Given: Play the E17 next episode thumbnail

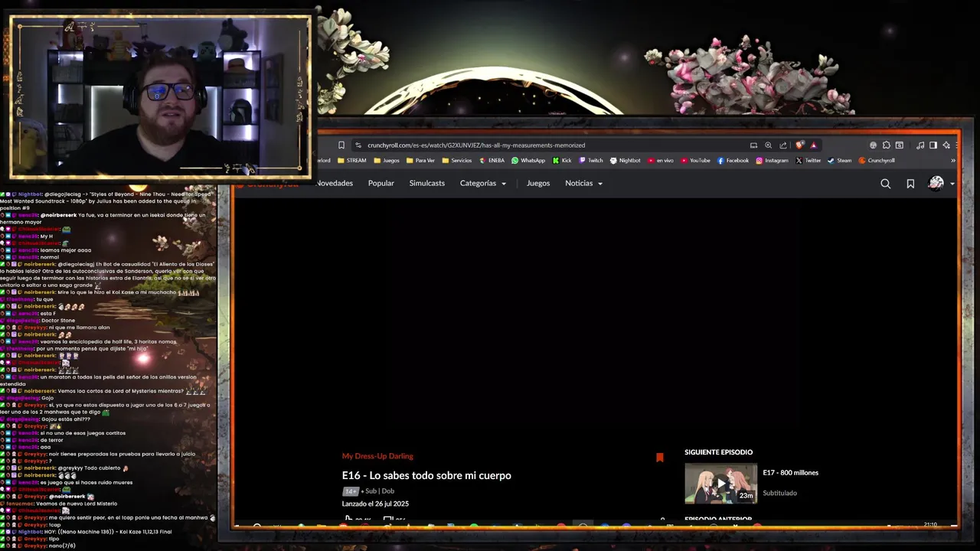Looking at the screenshot, I should [x=720, y=484].
